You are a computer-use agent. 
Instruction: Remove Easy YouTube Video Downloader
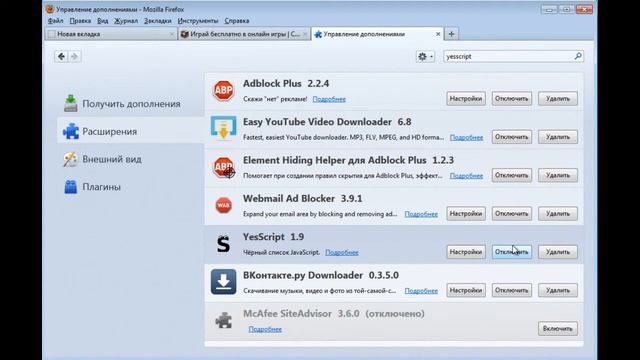[x=558, y=137]
